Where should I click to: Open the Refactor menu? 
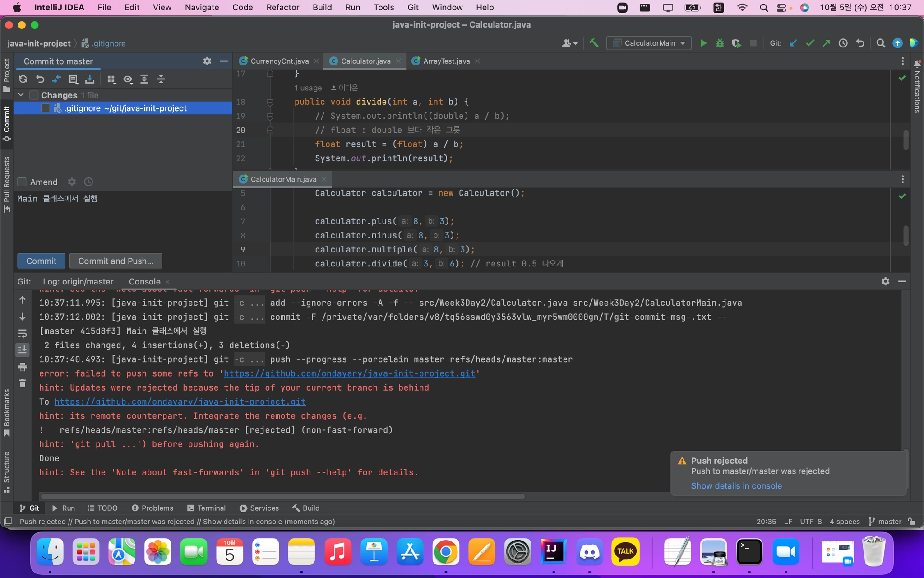click(x=282, y=7)
